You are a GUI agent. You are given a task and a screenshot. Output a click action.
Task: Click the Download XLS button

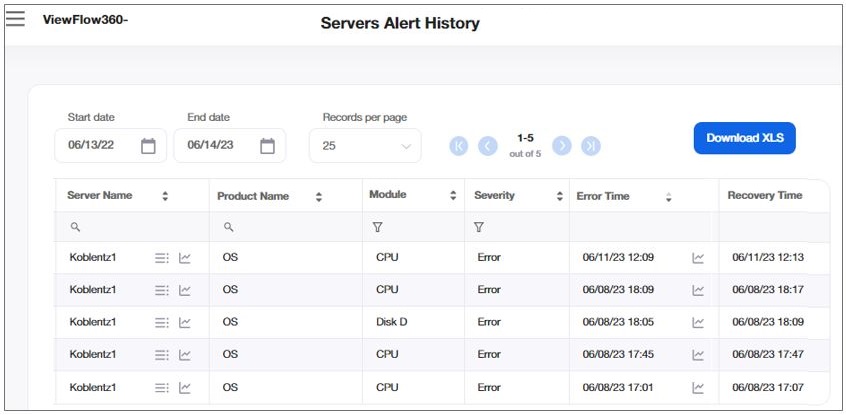(744, 138)
